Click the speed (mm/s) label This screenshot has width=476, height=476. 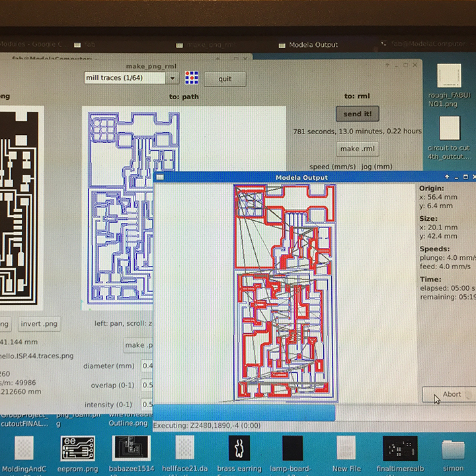click(333, 167)
